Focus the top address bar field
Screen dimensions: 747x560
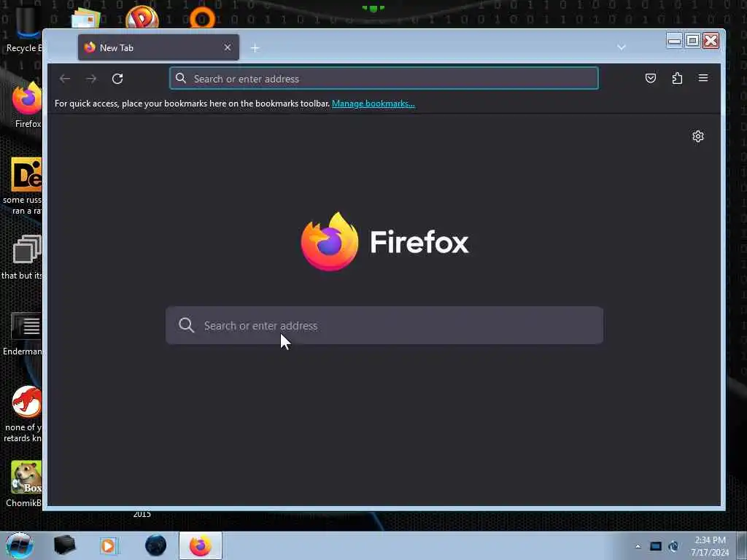tap(384, 79)
